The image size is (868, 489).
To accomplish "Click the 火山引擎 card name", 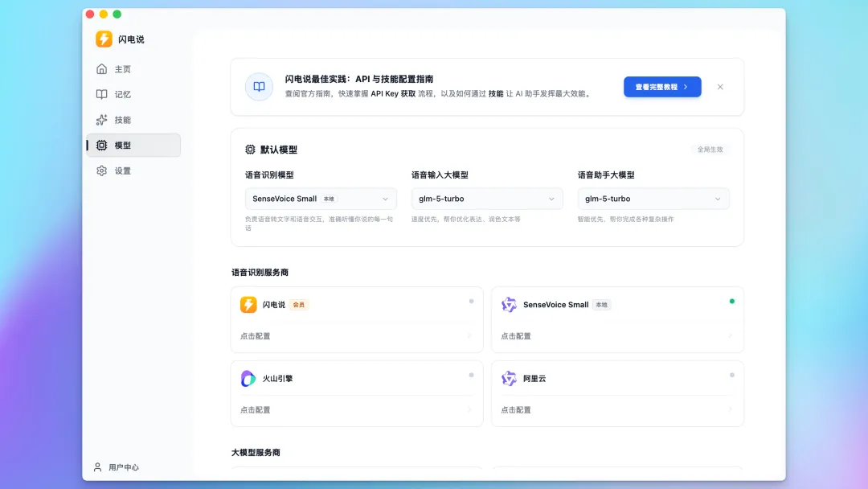I will 278,378.
